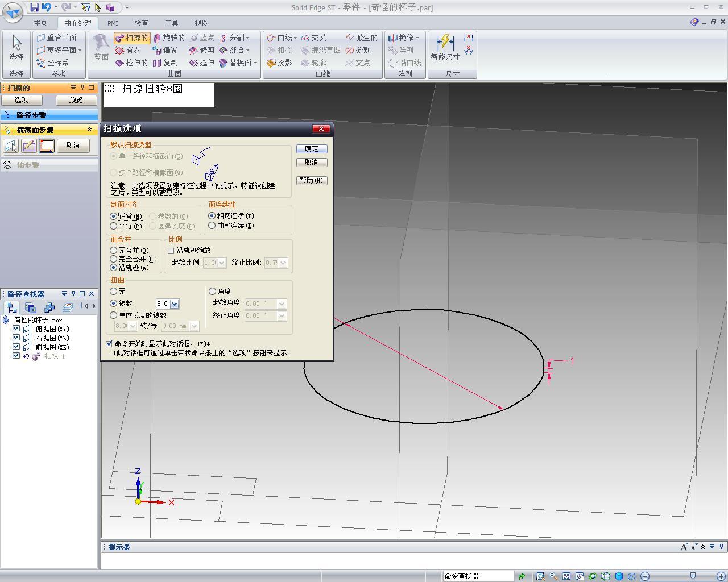728x582 pixels.
Task: Click the zoom out minus button on slider
Action: [645, 576]
